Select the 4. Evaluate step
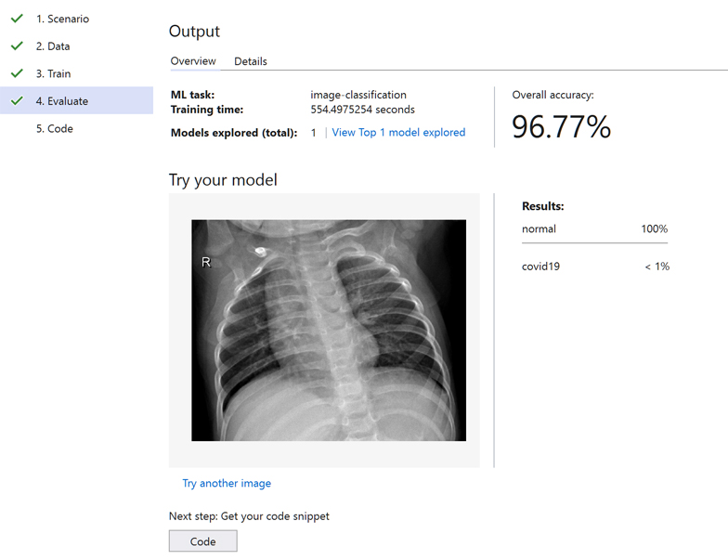Screen dimensions: 728x560 62,101
